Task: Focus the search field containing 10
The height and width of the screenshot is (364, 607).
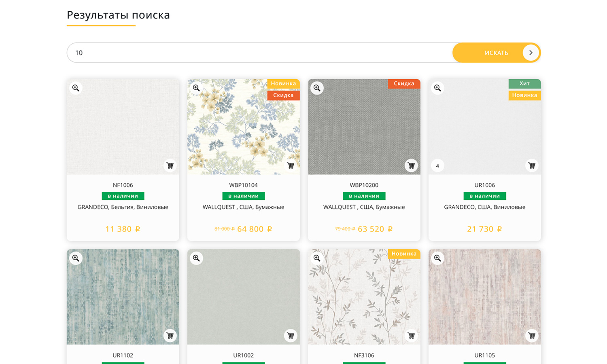Action: (259, 53)
